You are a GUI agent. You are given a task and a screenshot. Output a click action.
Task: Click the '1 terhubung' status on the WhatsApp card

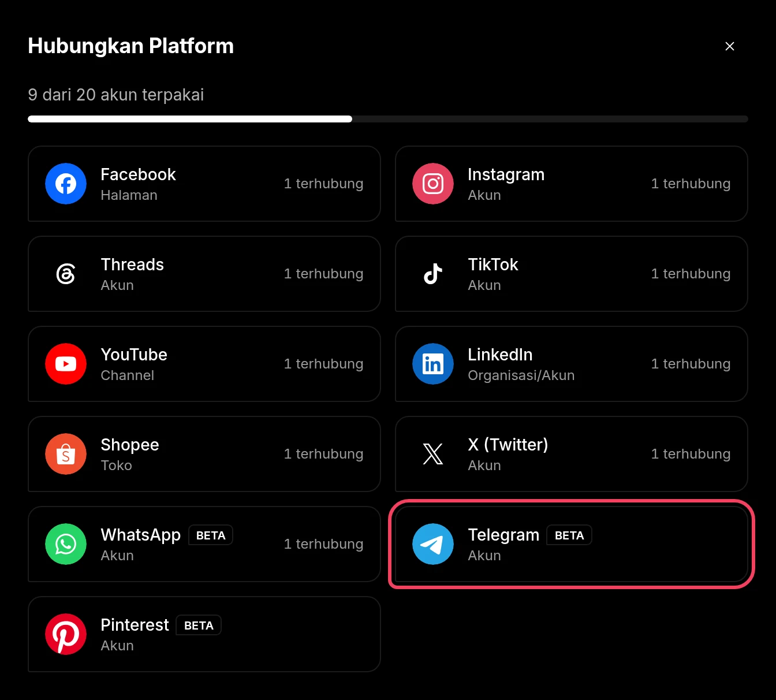point(323,544)
